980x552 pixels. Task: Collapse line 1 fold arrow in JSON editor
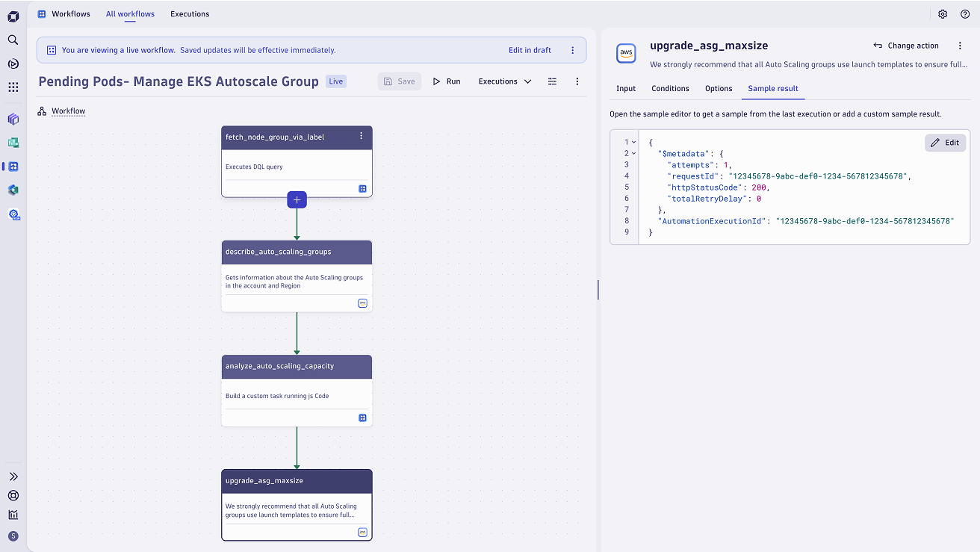[x=634, y=142]
